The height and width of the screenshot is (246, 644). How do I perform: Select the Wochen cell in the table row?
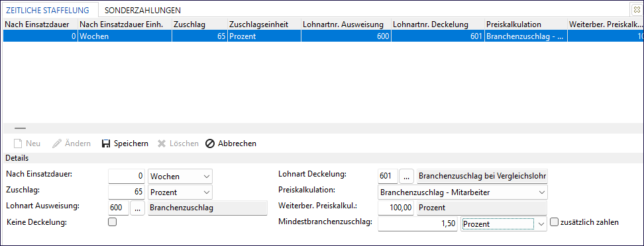[125, 36]
